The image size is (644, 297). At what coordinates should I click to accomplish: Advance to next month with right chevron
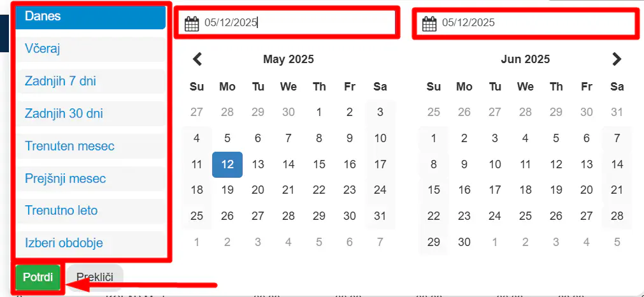pyautogui.click(x=617, y=59)
